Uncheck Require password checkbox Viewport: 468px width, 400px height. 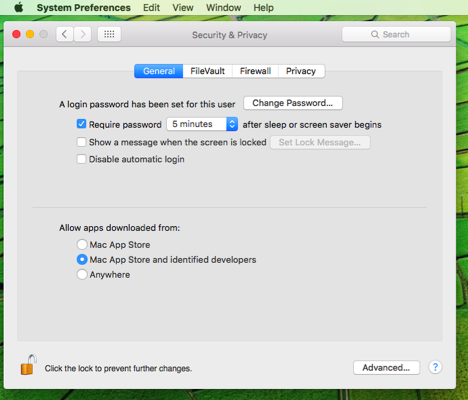(x=81, y=124)
